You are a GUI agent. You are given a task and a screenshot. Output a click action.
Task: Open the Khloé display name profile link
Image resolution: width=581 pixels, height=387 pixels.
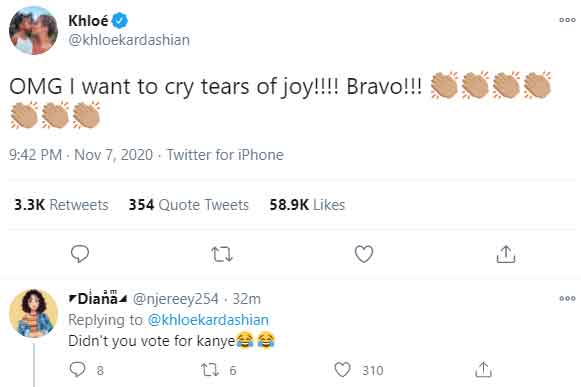[88, 21]
